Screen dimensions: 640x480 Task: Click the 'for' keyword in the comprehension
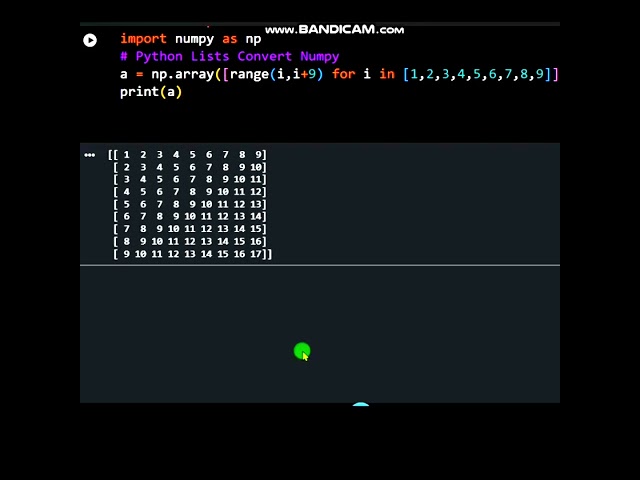344,74
